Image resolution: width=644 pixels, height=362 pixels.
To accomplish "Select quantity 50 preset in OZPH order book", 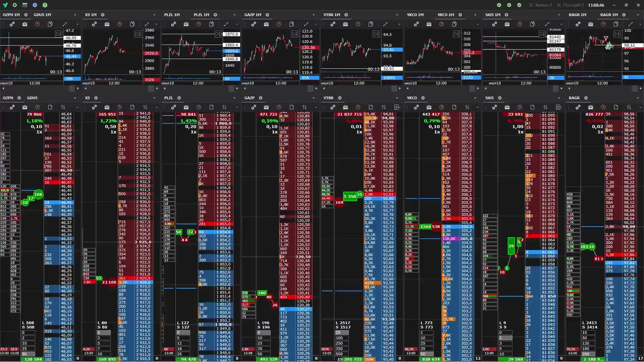I will click(28, 354).
